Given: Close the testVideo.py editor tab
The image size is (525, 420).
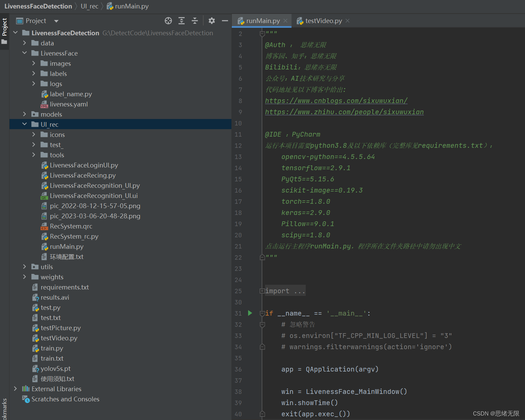Looking at the screenshot, I should [348, 21].
